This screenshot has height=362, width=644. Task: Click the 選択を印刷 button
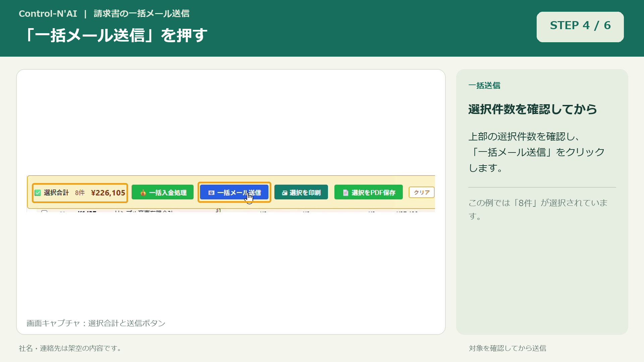pyautogui.click(x=301, y=192)
